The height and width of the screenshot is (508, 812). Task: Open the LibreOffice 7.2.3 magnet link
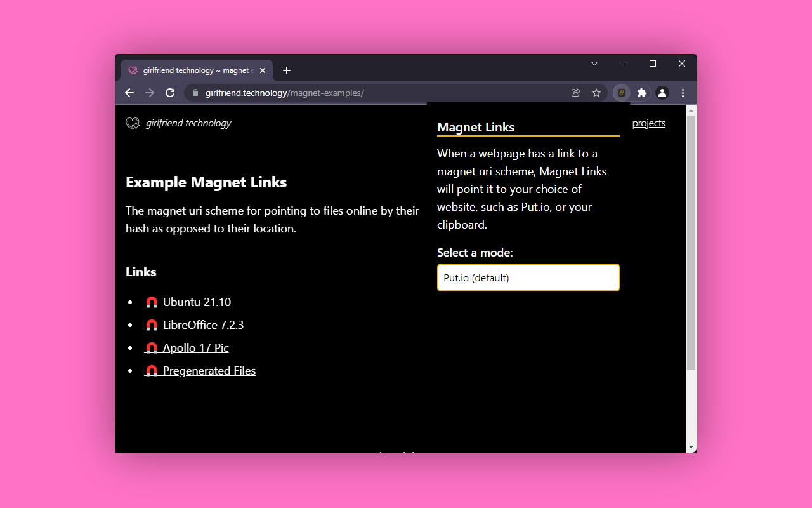[x=202, y=324]
